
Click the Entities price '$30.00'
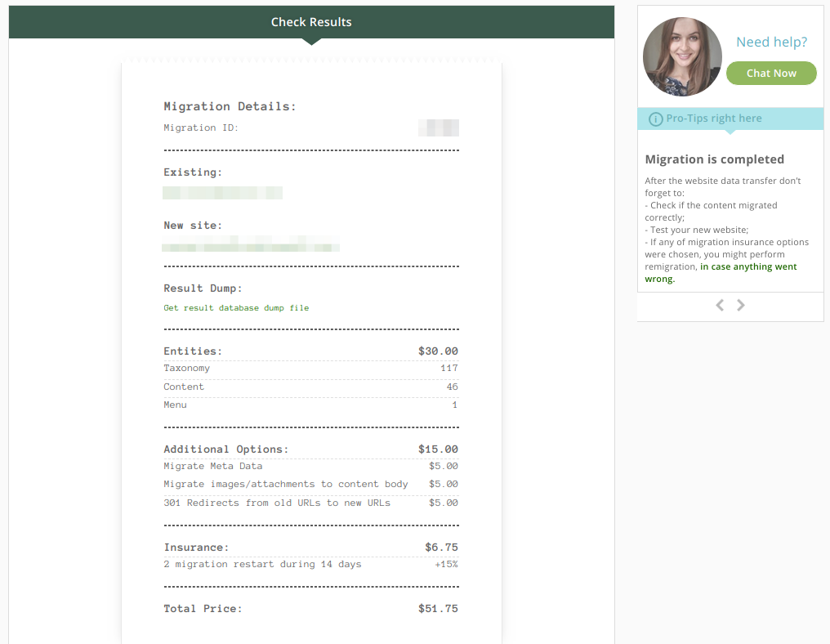click(438, 351)
